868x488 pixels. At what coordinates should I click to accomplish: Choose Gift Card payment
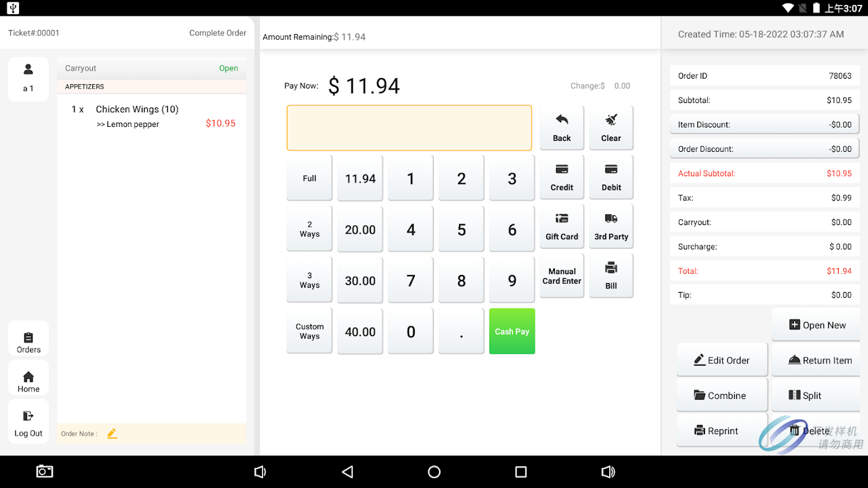coord(562,226)
